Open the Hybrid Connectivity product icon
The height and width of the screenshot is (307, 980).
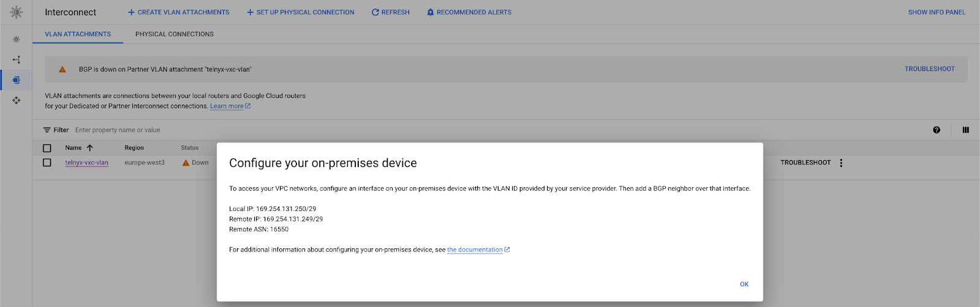click(x=16, y=12)
